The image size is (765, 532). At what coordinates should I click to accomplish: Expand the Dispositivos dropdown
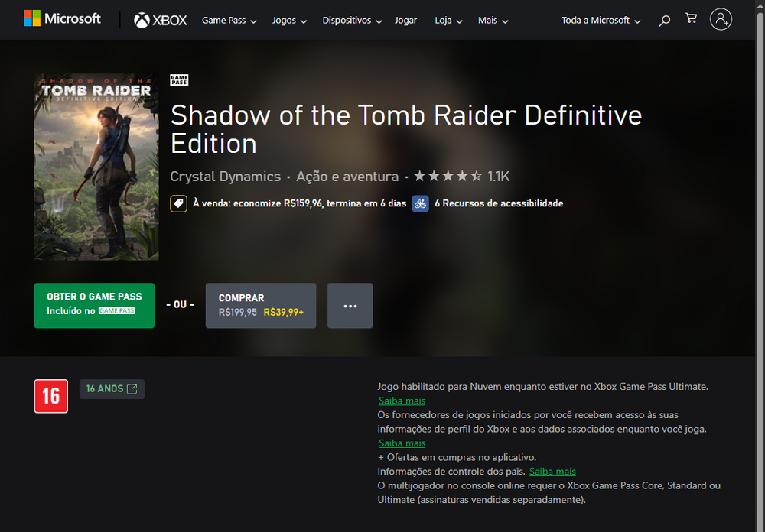coord(352,21)
